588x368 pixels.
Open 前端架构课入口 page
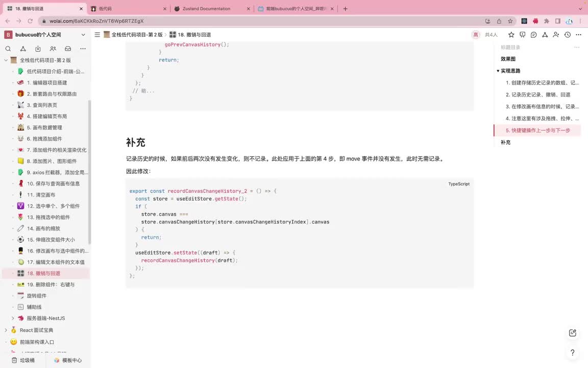coord(37,342)
